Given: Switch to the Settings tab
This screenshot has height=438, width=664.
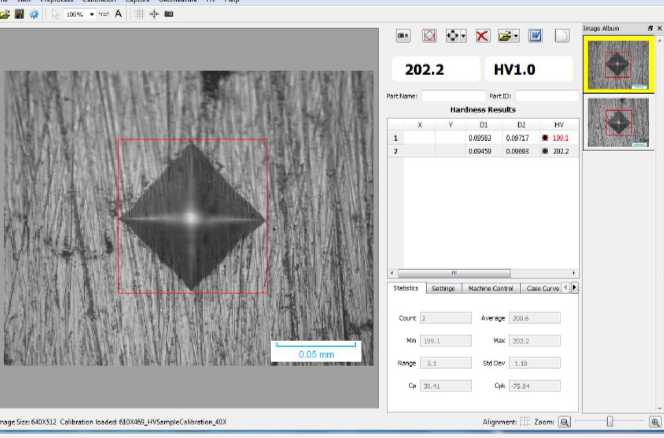Looking at the screenshot, I should tap(443, 288).
